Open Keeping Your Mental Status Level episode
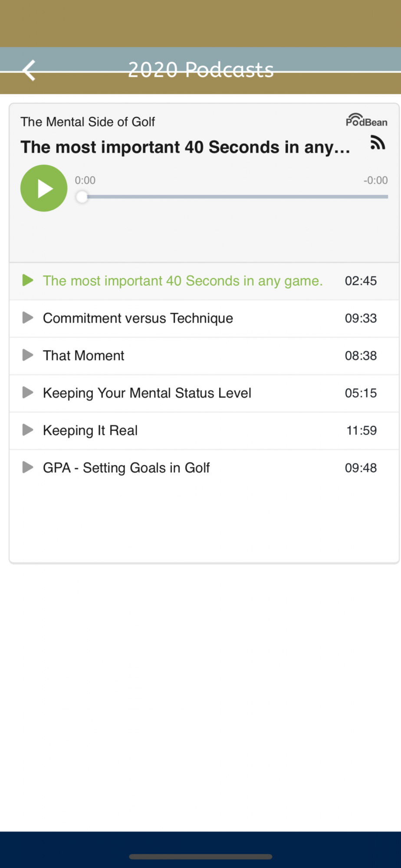This screenshot has width=401, height=868. tap(147, 393)
